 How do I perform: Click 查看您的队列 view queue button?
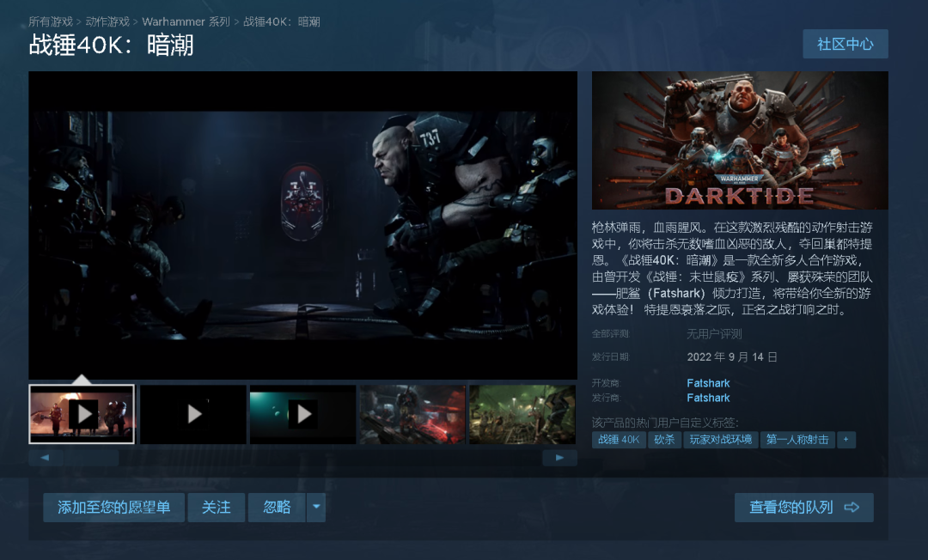(803, 508)
